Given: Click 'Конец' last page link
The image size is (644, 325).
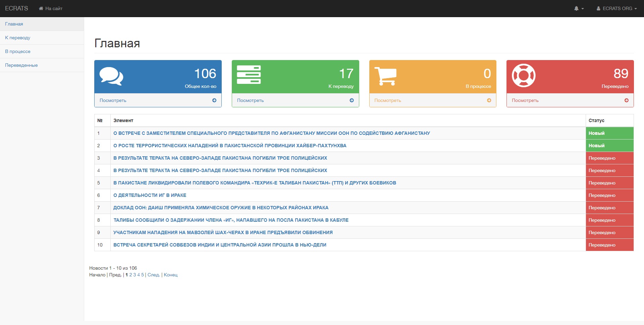Looking at the screenshot, I should (x=171, y=275).
